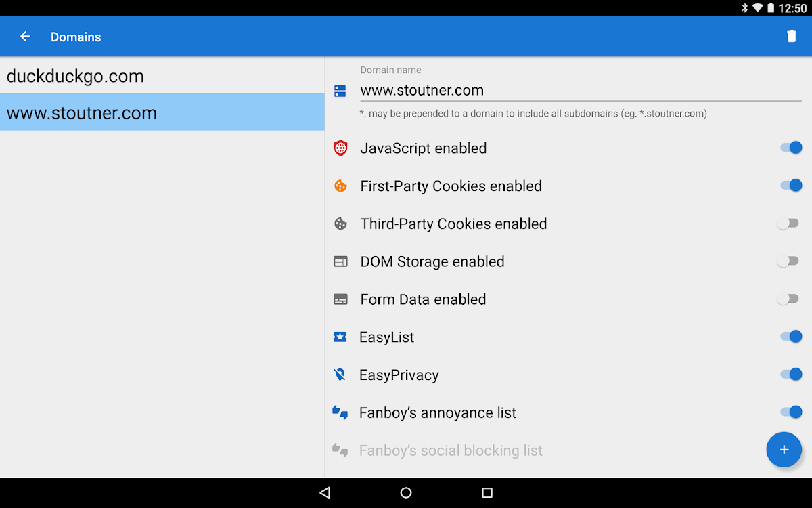Turn on Form Data switch
Viewport: 812px width, 508px height.
point(788,299)
